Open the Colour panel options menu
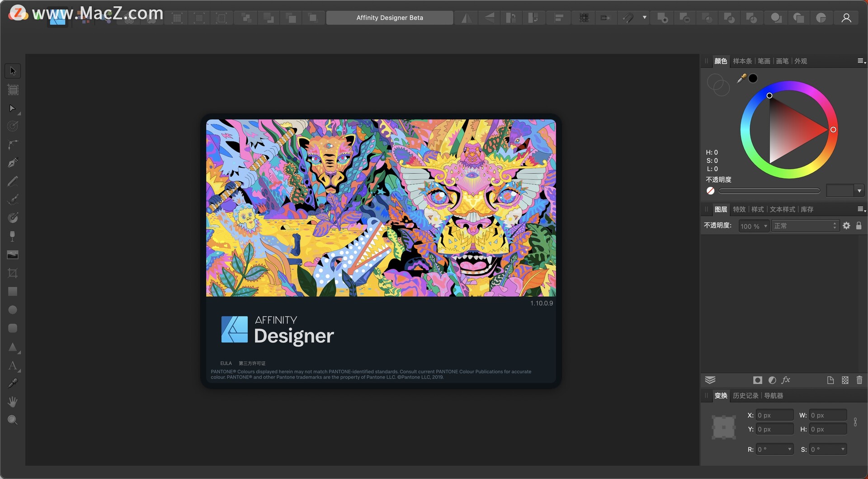 tap(861, 61)
